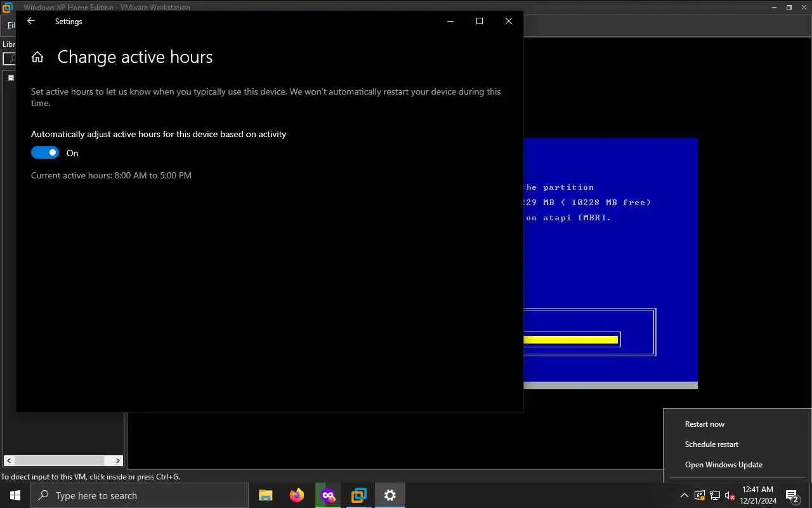Open the Windows Start menu
The width and height of the screenshot is (812, 508).
click(15, 495)
